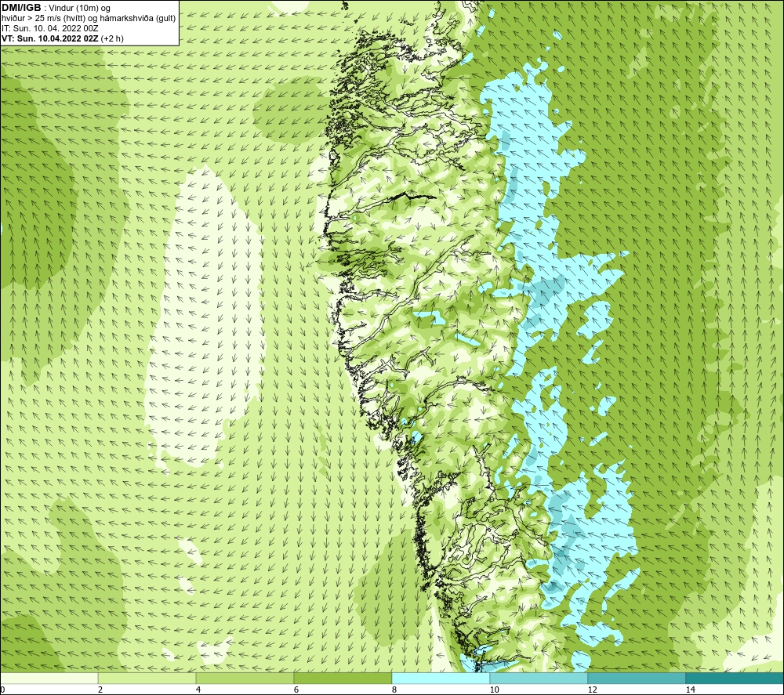Viewport: 784px width, 695px height.
Task: Click the 0–2 m/s palest color band
Action: (49, 678)
